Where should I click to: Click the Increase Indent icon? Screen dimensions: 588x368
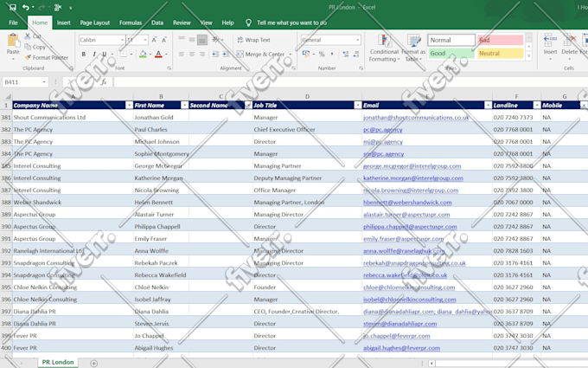(226, 54)
